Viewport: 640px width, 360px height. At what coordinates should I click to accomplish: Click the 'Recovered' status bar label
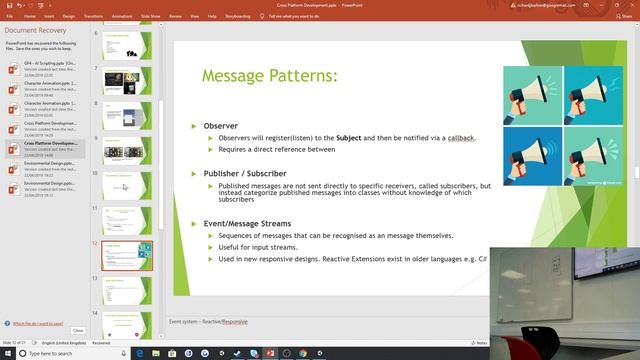tap(101, 343)
